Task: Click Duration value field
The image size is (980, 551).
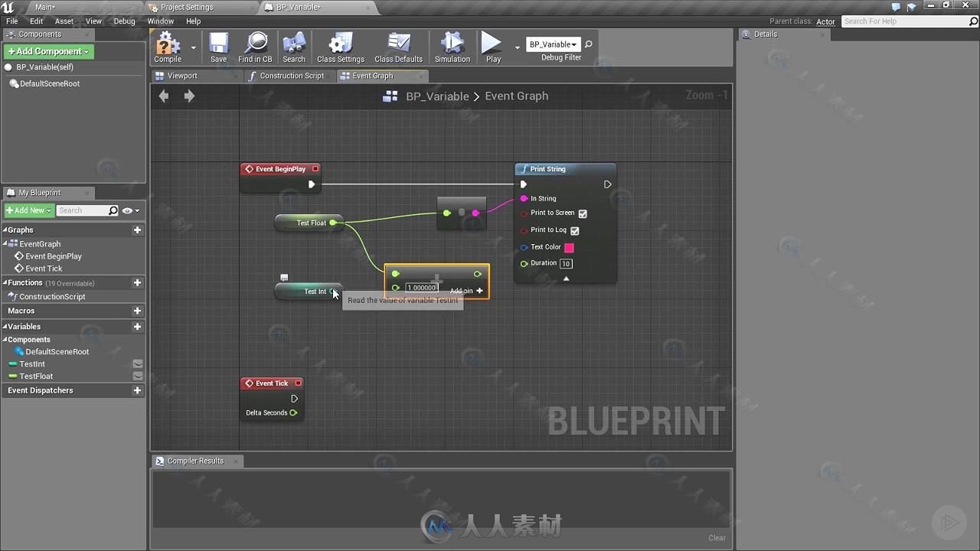Action: click(566, 263)
